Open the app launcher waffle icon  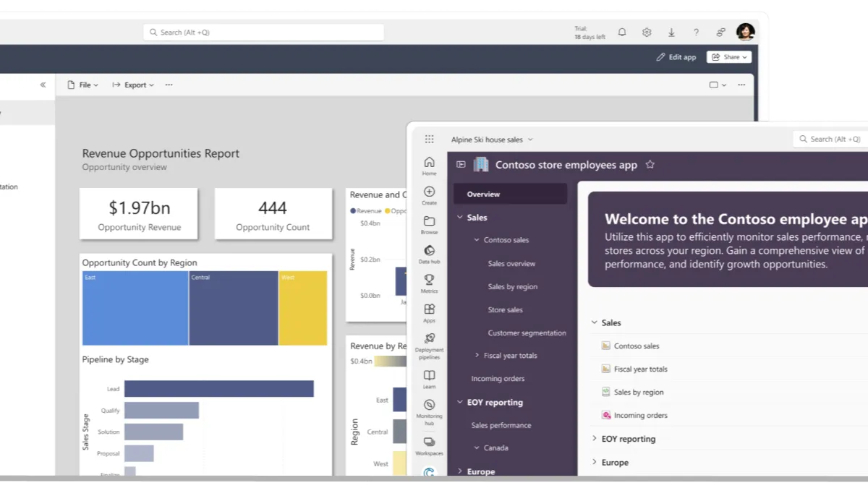click(429, 139)
